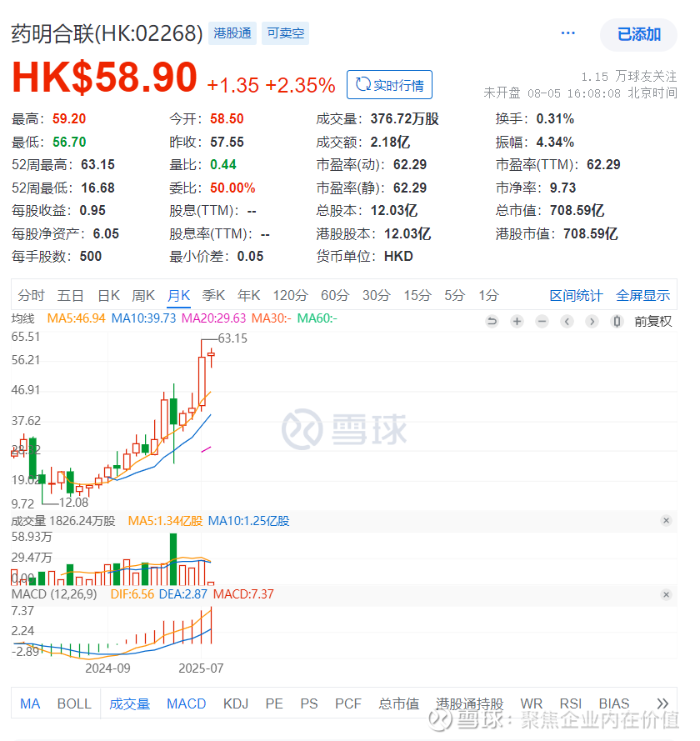Click the DIF:6.56 MACD value
700x741 pixels.
coord(132,594)
